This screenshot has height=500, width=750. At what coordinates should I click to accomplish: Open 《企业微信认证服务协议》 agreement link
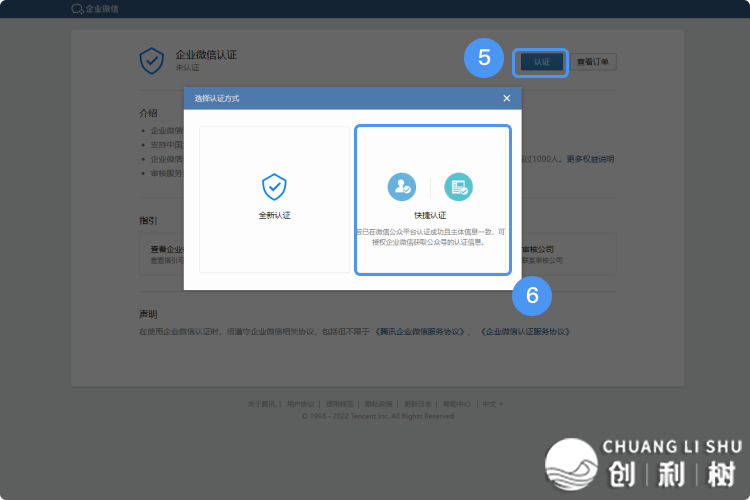pos(525,332)
